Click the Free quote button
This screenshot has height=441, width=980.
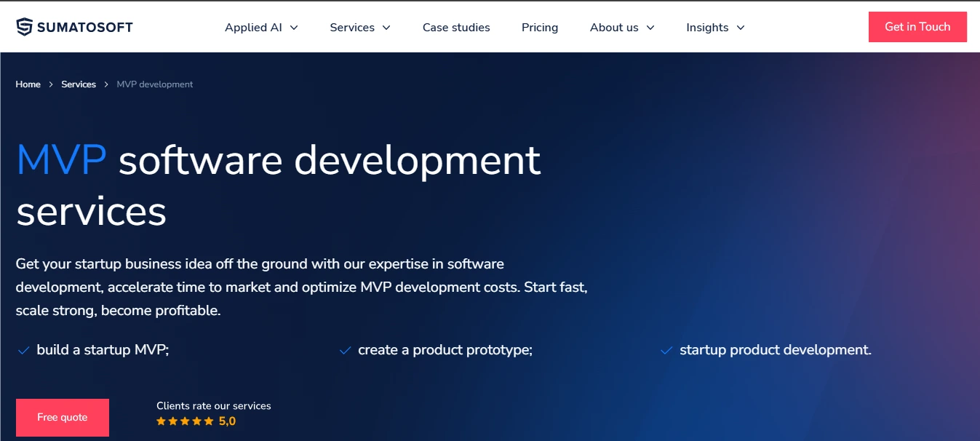[63, 418]
